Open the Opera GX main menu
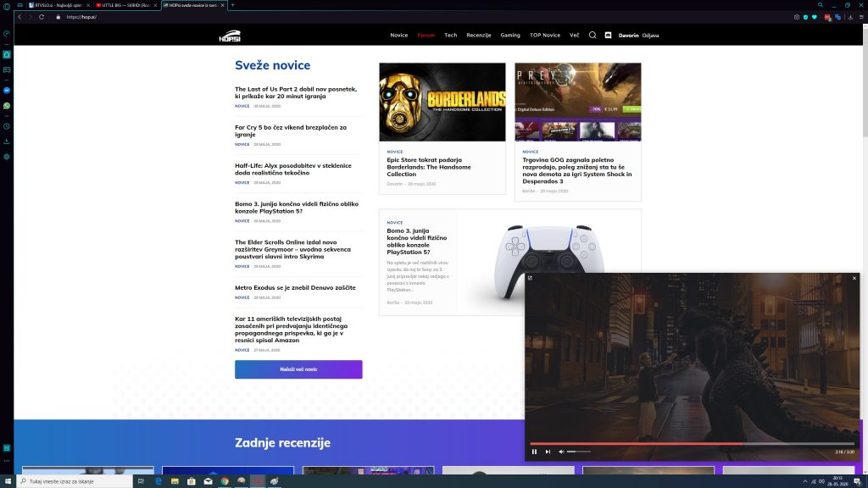868x488 pixels. click(7, 6)
